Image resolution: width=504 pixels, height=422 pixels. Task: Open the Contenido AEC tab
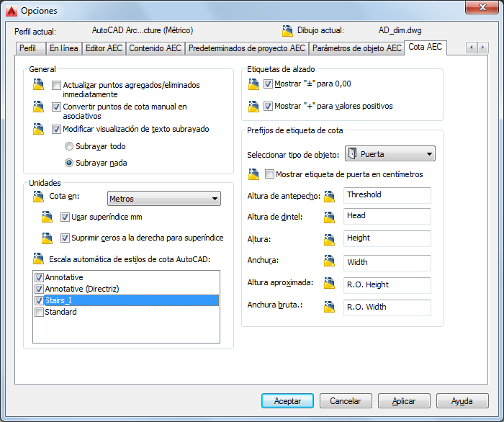pos(156,48)
